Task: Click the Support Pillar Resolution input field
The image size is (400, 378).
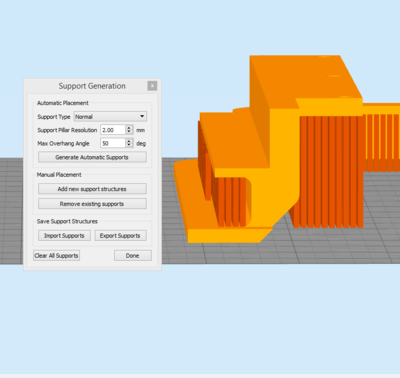Action: pos(113,130)
